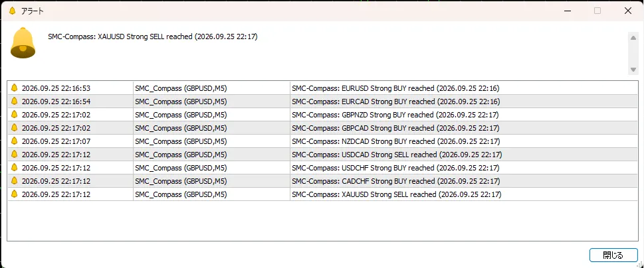Click the 閉じる button

(x=613, y=255)
